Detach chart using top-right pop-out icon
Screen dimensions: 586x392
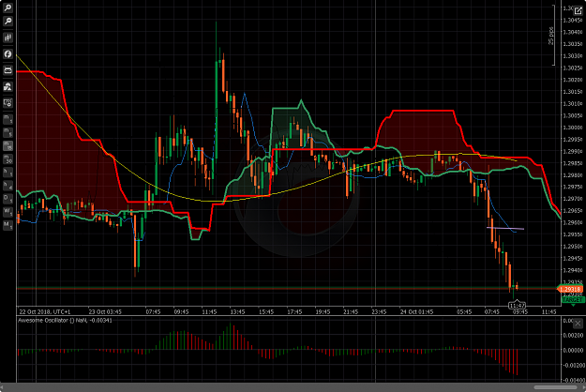point(578,11)
